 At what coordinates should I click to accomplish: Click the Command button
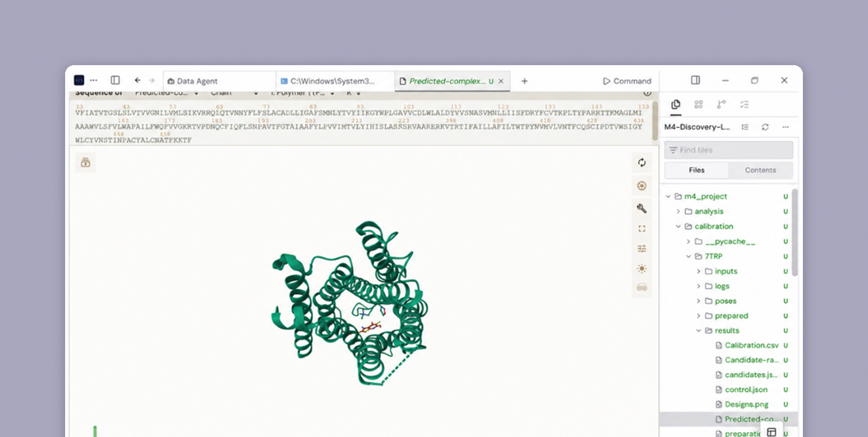click(x=627, y=81)
